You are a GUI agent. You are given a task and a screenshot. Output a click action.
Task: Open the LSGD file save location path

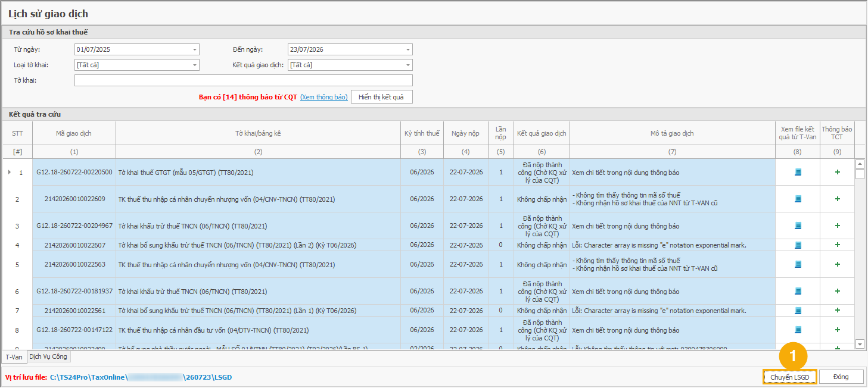tap(141, 377)
